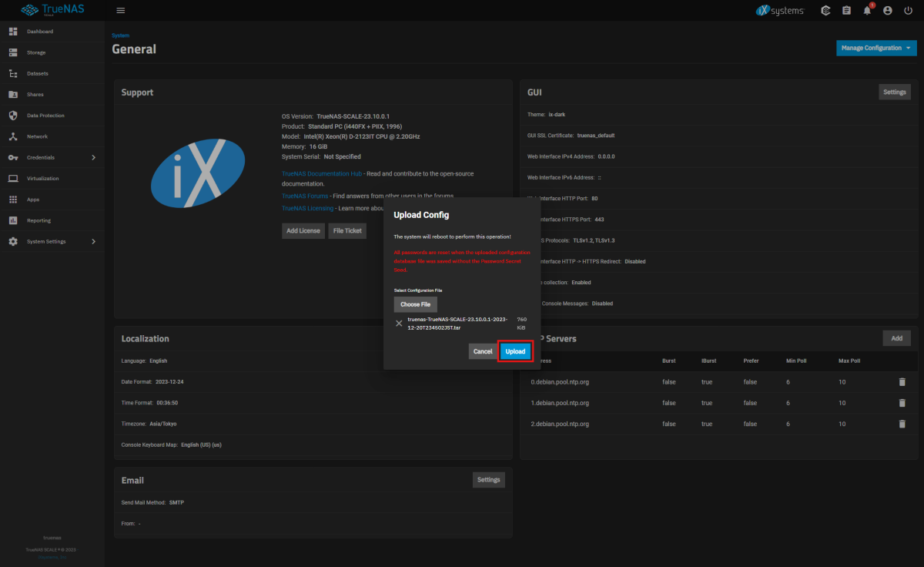Image resolution: width=924 pixels, height=567 pixels.
Task: Open the Apps grid icon
Action: [x=12, y=200]
